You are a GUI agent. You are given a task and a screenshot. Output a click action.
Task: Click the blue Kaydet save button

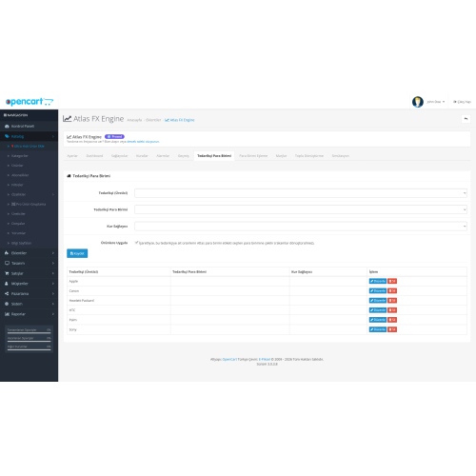click(x=77, y=253)
